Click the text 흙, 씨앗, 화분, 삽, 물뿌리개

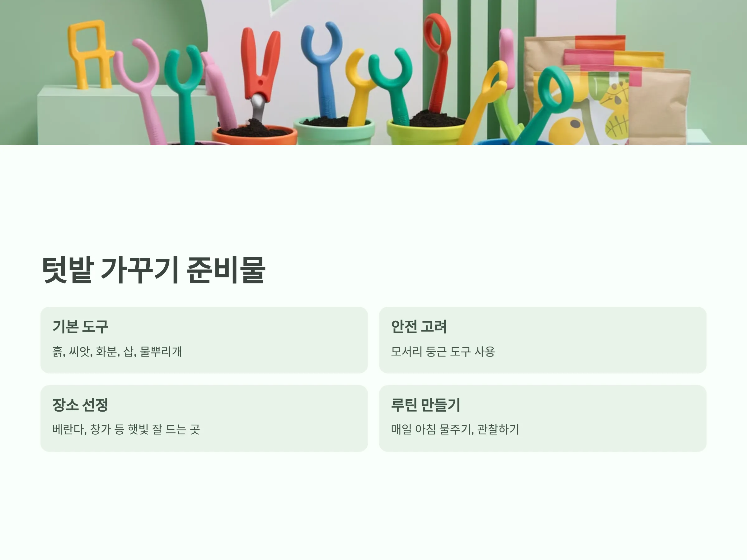click(117, 351)
